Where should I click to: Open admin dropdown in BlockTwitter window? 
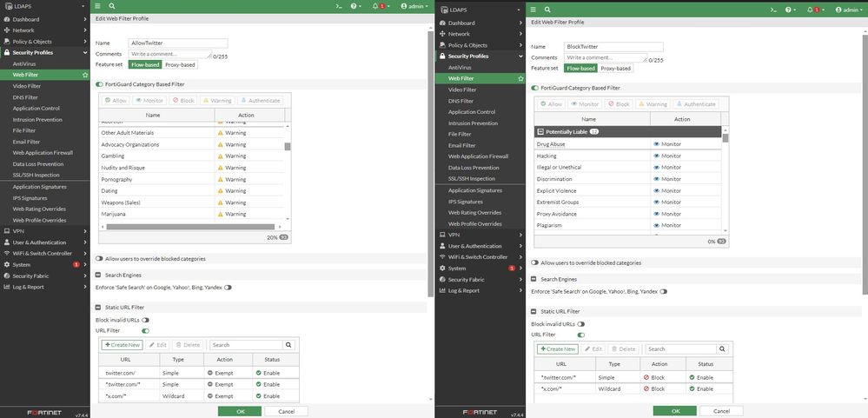click(849, 10)
